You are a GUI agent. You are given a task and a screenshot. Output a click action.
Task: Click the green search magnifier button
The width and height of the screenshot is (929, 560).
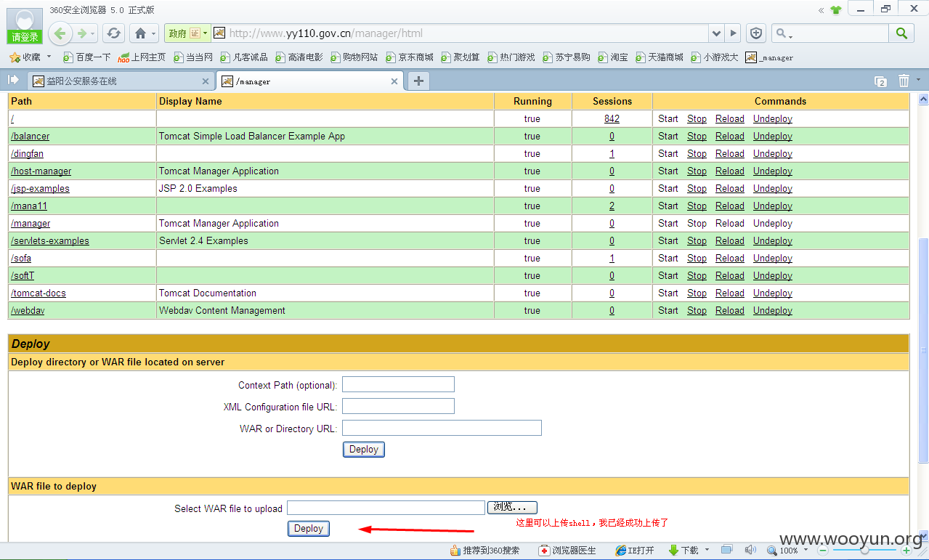(901, 33)
